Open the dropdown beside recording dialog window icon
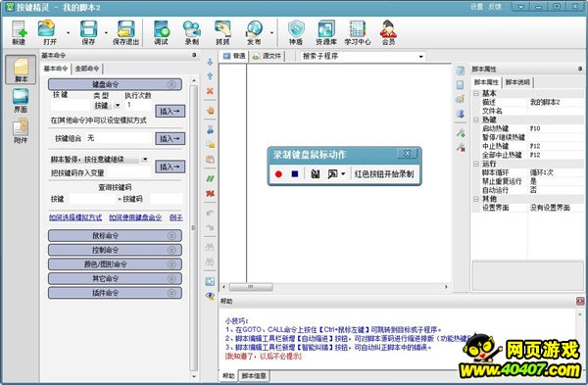This screenshot has width=588, height=385. pos(343,174)
